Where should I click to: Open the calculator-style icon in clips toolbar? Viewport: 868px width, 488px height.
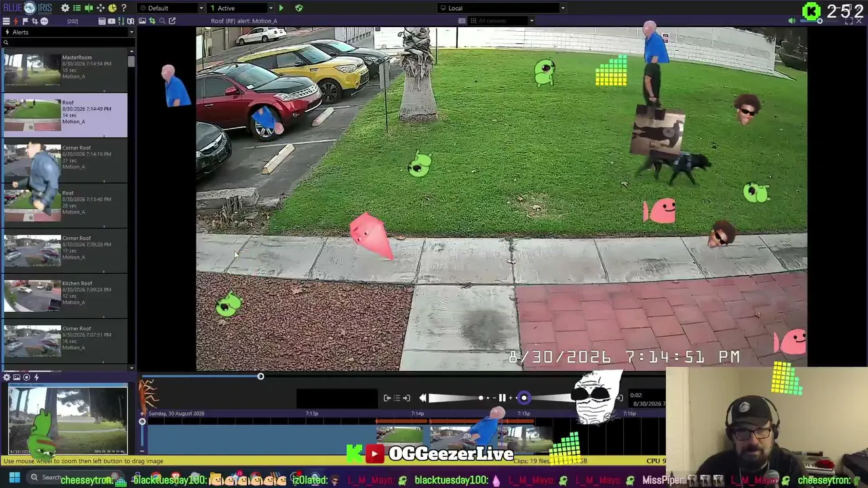coord(102,21)
